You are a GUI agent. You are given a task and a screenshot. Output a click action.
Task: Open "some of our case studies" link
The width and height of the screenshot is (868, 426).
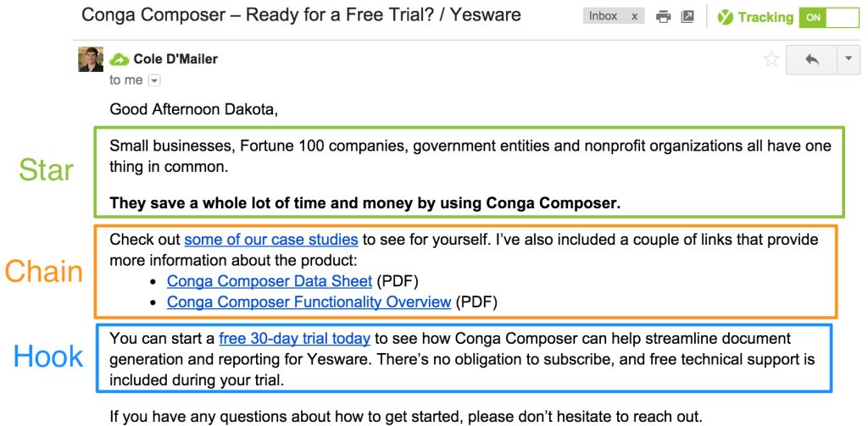coord(271,240)
